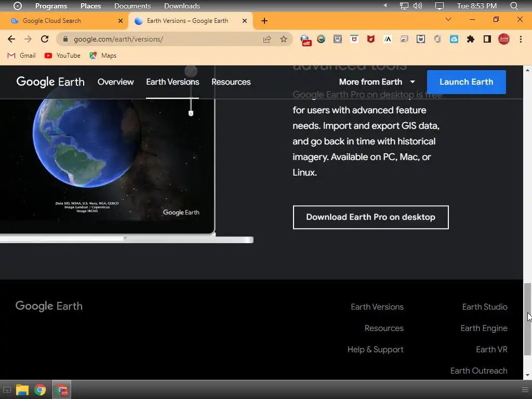Open the Downloads menu

[x=182, y=6]
